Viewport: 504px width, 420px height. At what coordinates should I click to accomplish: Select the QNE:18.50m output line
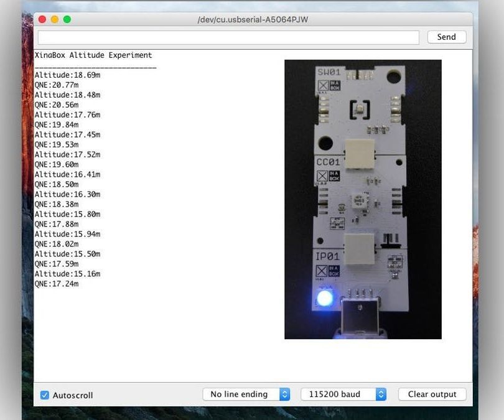[x=57, y=185]
